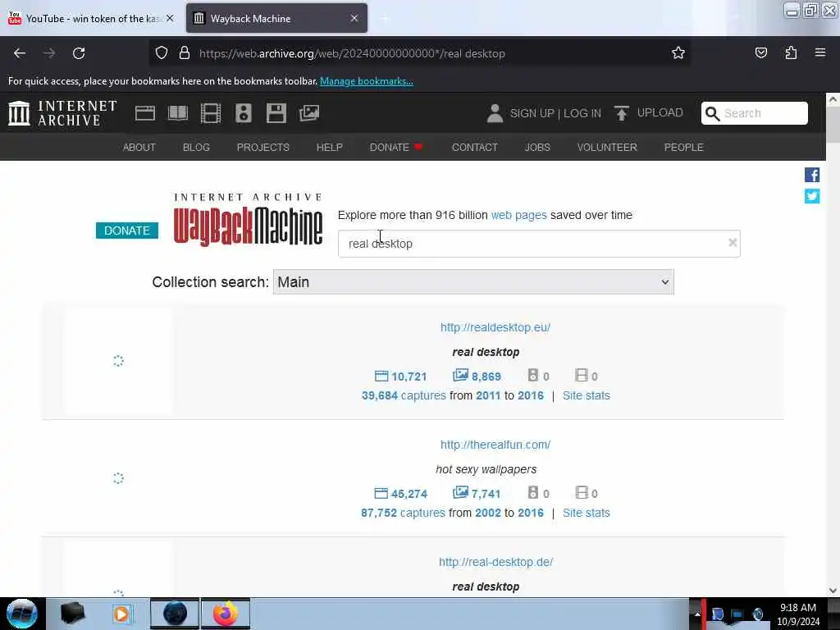Image resolution: width=840 pixels, height=630 pixels.
Task: Click SIGN UP link
Action: (x=532, y=113)
